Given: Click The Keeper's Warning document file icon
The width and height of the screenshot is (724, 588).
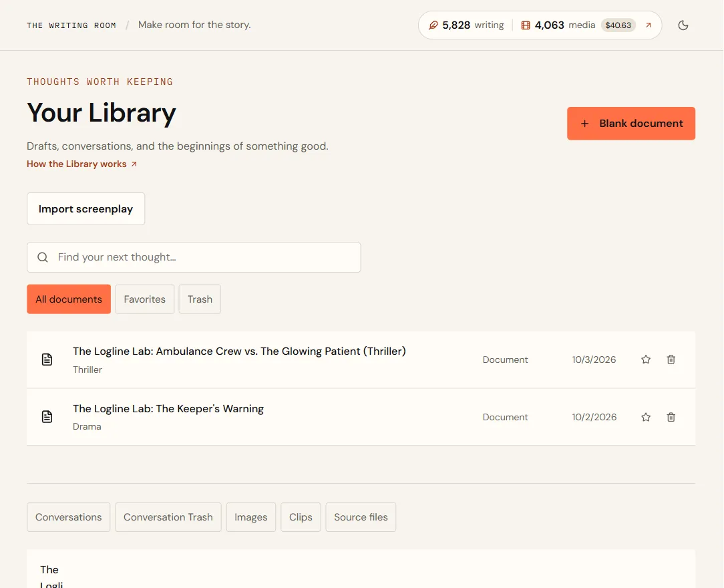Looking at the screenshot, I should [47, 417].
